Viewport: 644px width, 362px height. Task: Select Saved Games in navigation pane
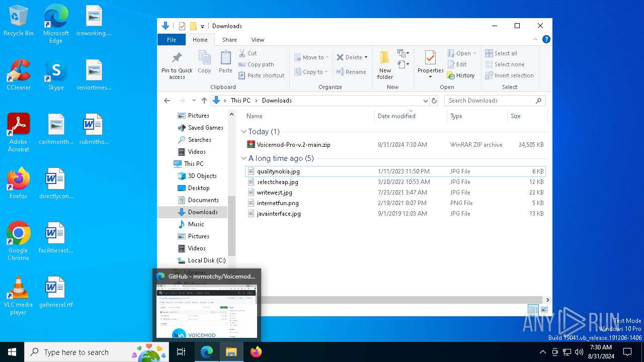(x=200, y=128)
